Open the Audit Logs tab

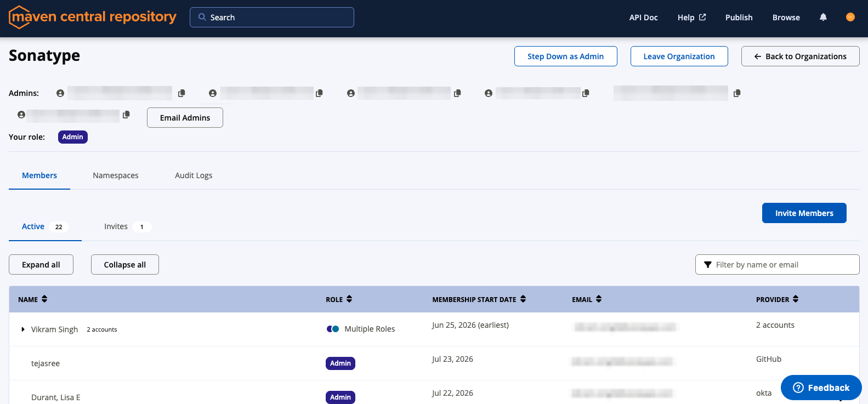click(x=194, y=175)
